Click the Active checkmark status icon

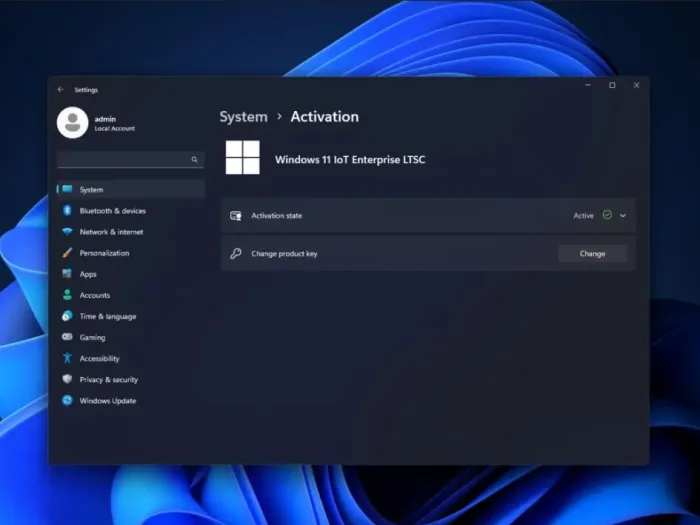pyautogui.click(x=607, y=215)
